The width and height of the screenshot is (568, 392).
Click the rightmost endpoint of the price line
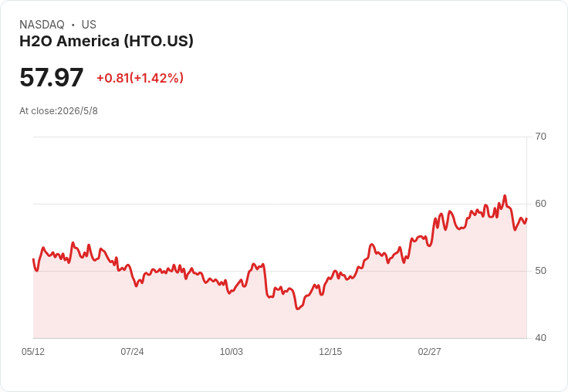pyautogui.click(x=526, y=219)
